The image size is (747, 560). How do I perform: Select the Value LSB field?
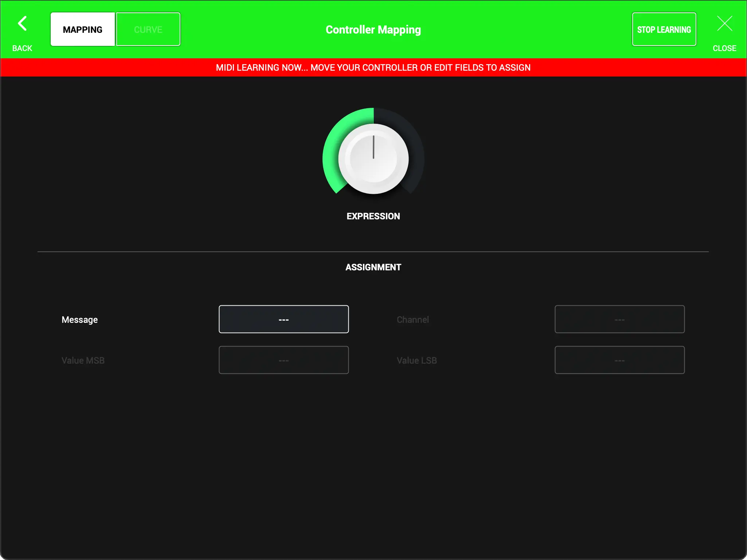[619, 360]
